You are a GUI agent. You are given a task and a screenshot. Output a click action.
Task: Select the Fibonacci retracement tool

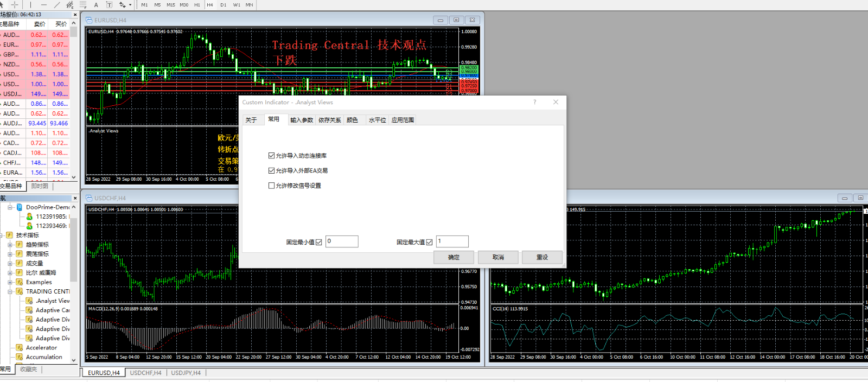[x=83, y=5]
